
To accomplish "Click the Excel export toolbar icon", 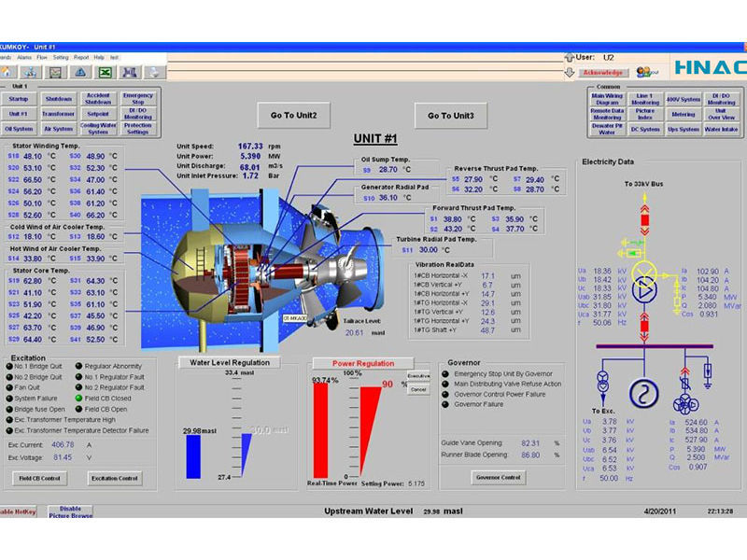I will pos(106,72).
